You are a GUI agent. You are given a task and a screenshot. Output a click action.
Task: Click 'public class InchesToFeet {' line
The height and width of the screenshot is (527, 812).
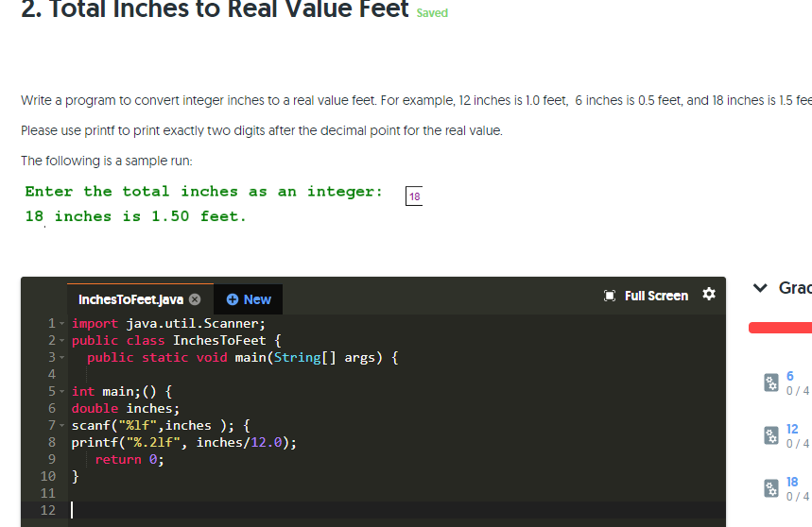pyautogui.click(x=176, y=341)
